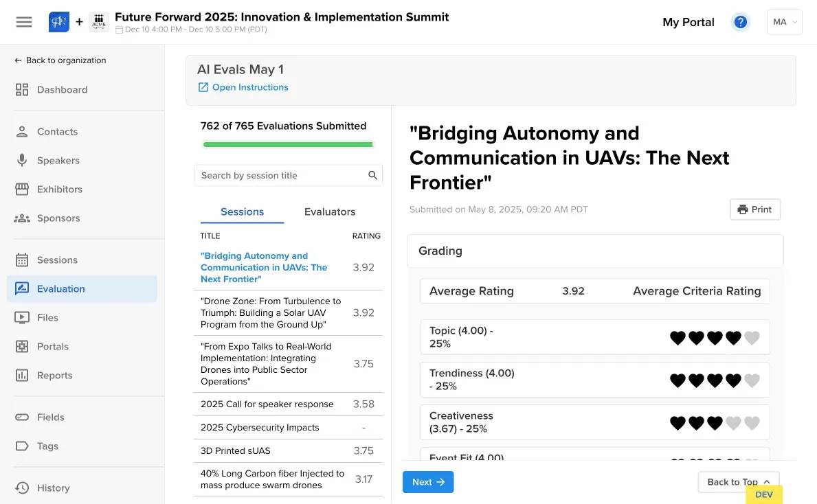Viewport: 817px width, 504px height.
Task: Switch to the Evaluators tab
Action: click(330, 212)
